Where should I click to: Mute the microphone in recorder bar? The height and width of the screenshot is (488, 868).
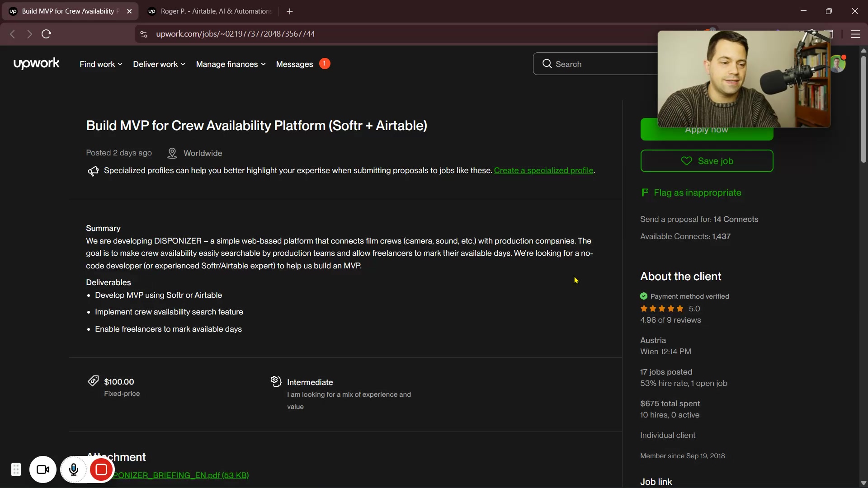point(74,470)
